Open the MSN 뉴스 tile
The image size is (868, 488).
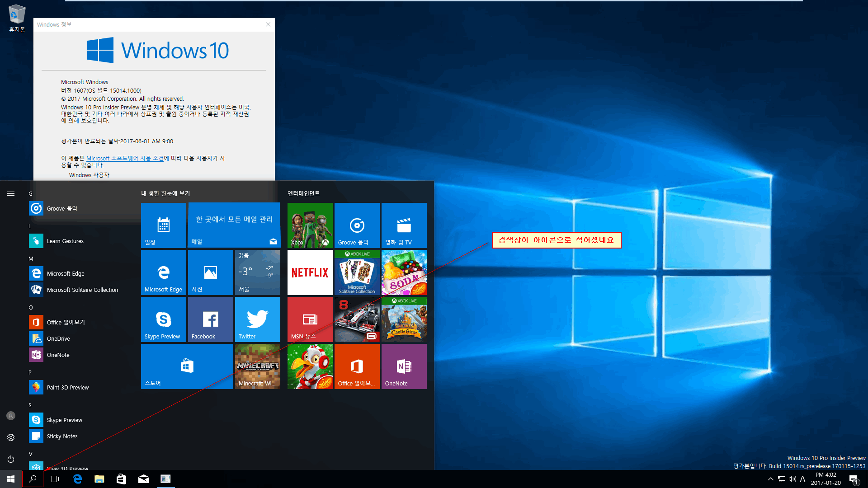pos(310,319)
